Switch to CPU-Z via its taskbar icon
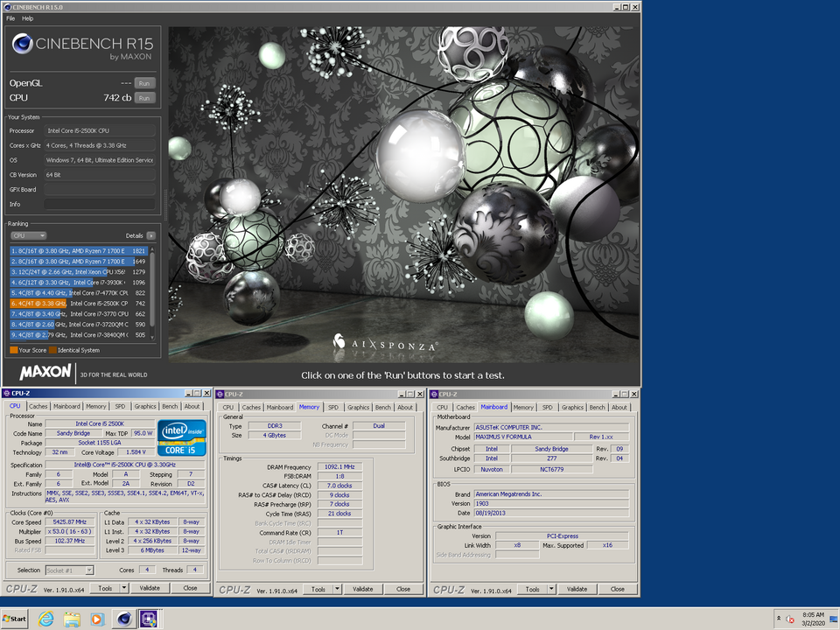The width and height of the screenshot is (840, 630). tap(149, 619)
